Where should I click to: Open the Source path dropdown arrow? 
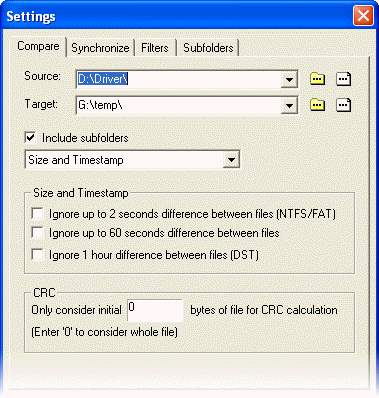(x=289, y=79)
